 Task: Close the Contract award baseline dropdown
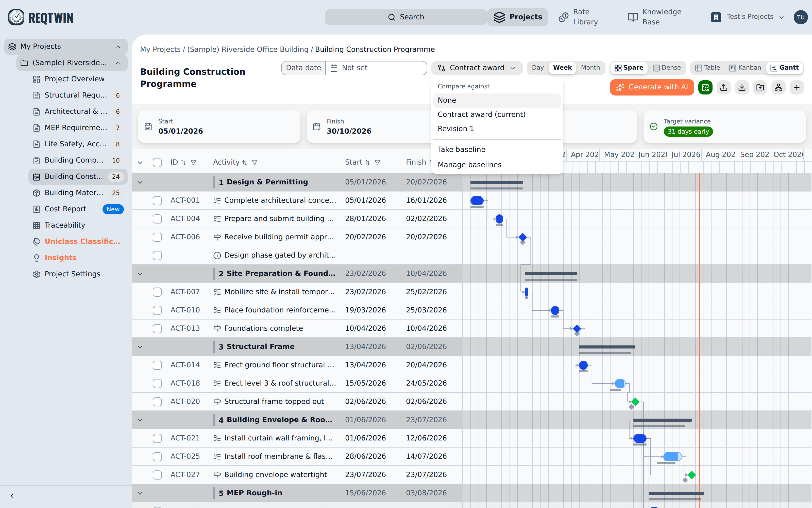pos(477,68)
